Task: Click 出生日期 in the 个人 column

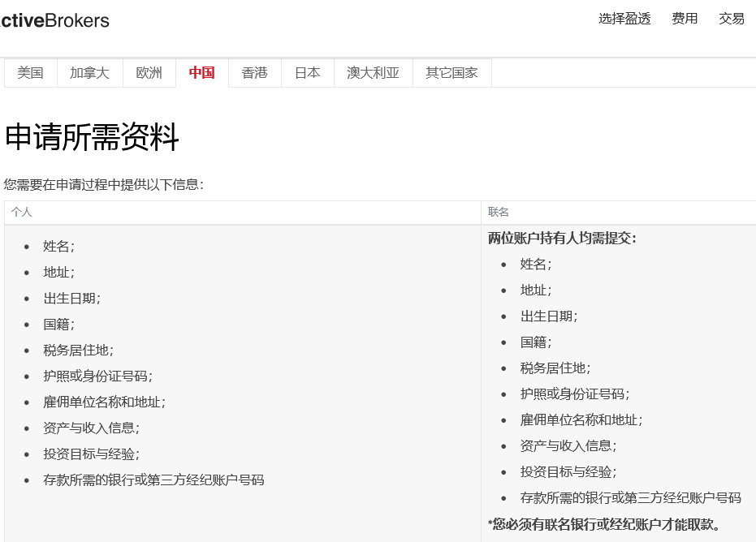Action: (71, 299)
